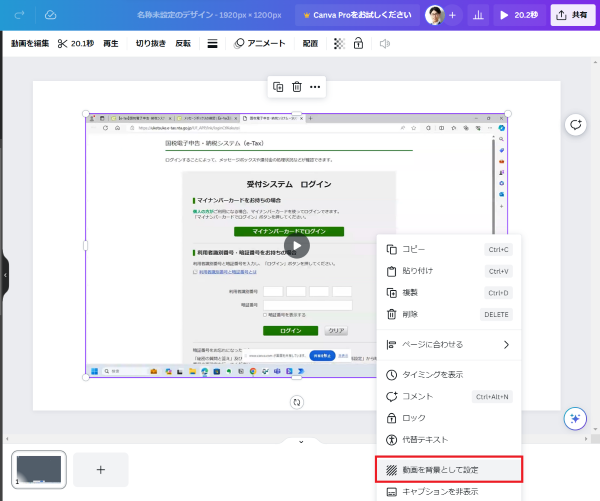This screenshot has width=600, height=501.
Task: Click the 反転 flip option
Action: (183, 44)
